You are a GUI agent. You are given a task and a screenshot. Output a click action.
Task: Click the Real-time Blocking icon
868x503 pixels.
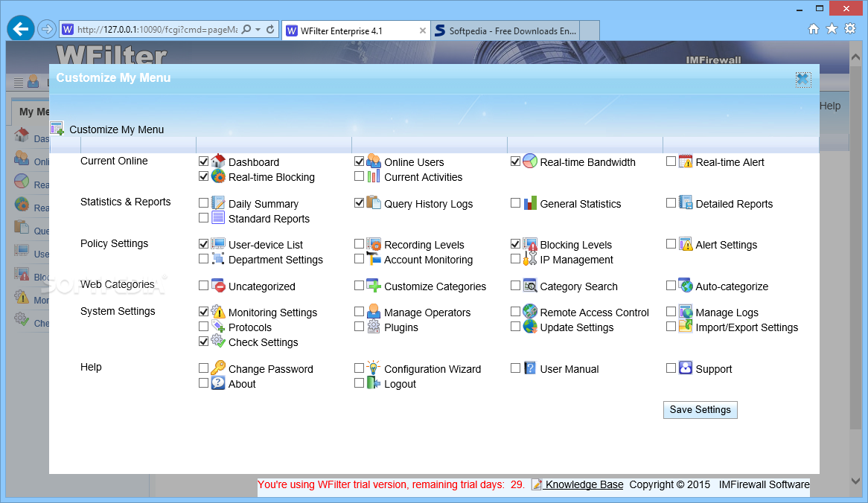[218, 176]
